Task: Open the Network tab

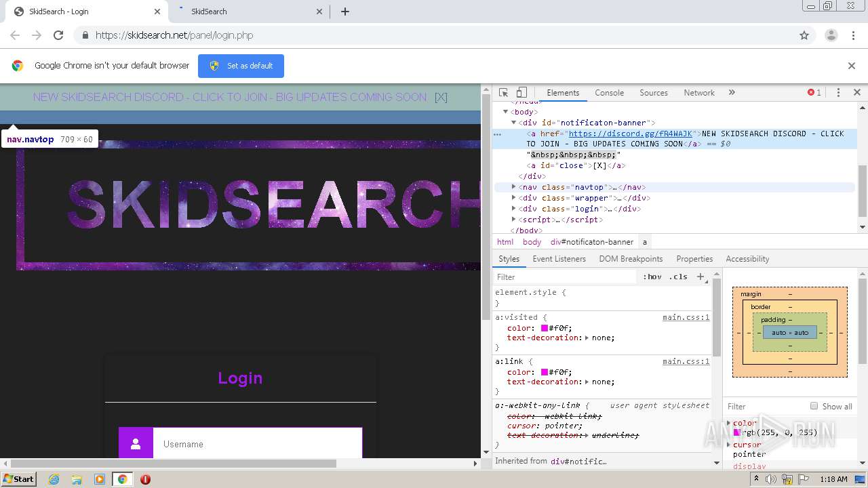Action: coord(699,93)
